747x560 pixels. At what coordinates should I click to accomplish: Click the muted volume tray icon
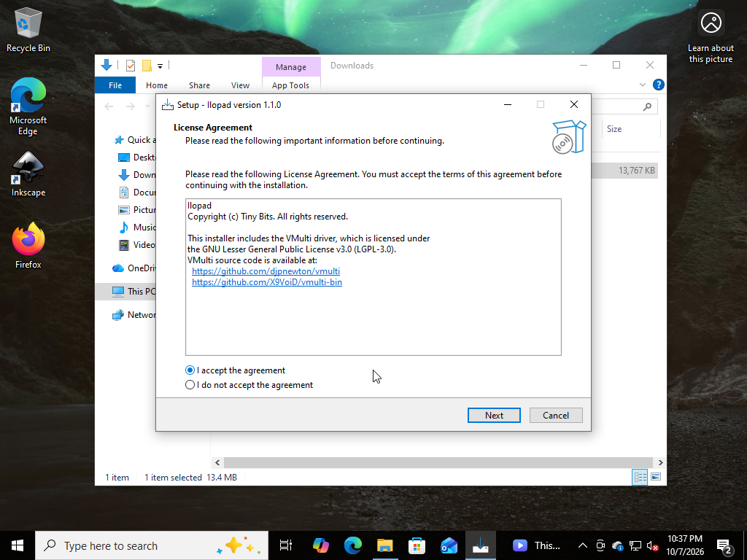(x=653, y=545)
